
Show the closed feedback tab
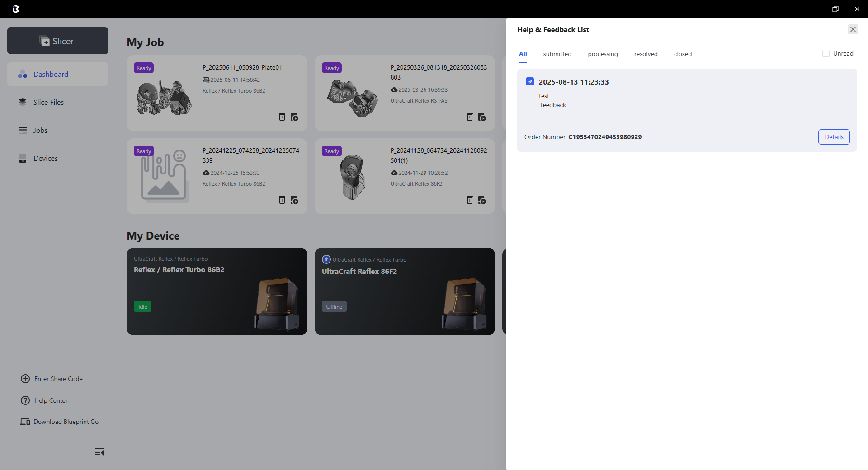click(x=683, y=54)
